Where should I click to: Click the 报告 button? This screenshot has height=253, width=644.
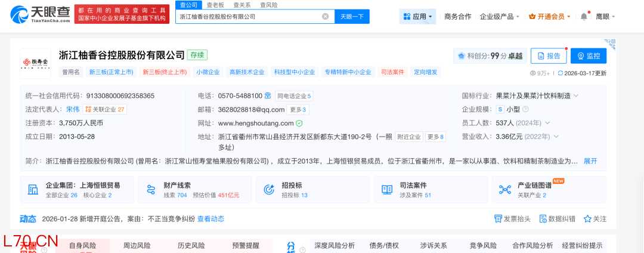coord(549,56)
